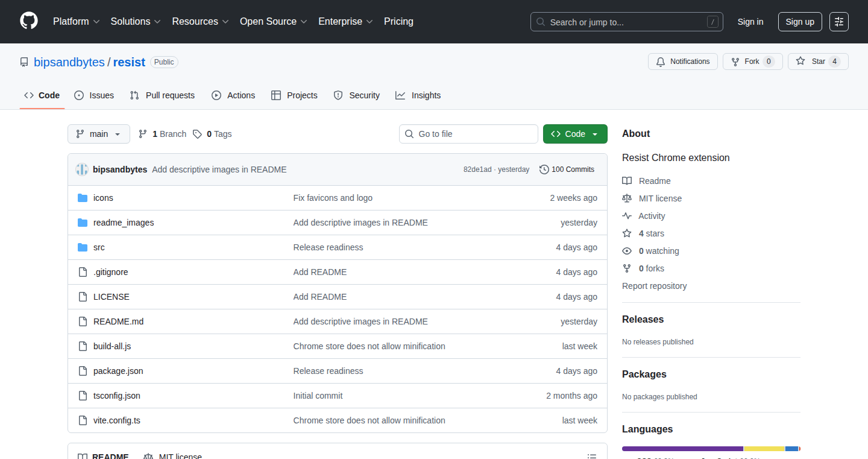Open the readme_images folder icon

coord(83,223)
